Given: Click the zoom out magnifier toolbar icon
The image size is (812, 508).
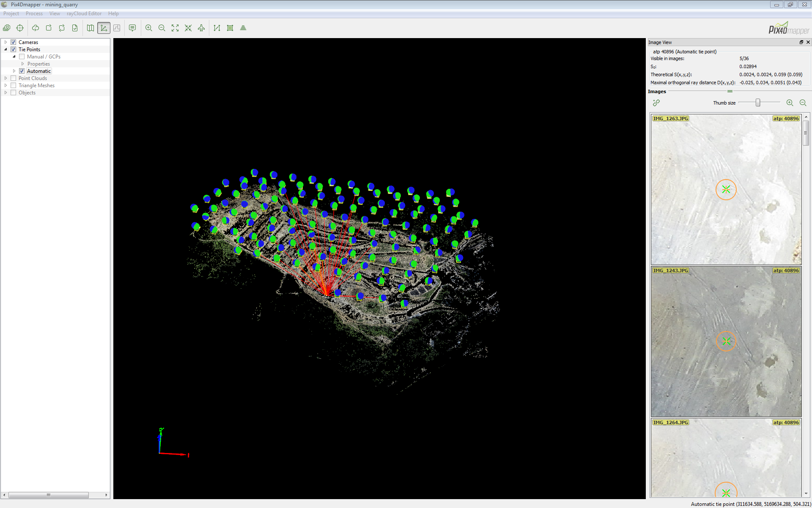Looking at the screenshot, I should coord(162,28).
